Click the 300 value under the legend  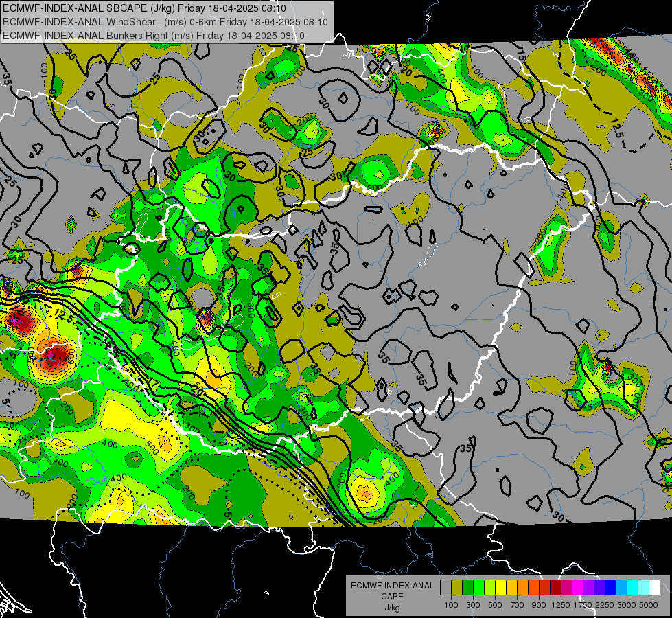point(473,605)
